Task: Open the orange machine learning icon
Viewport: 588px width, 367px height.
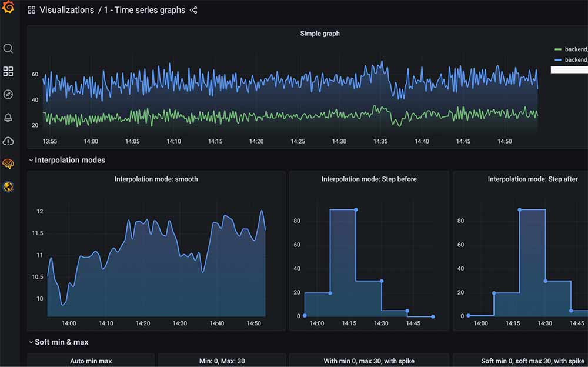Action: pos(8,164)
